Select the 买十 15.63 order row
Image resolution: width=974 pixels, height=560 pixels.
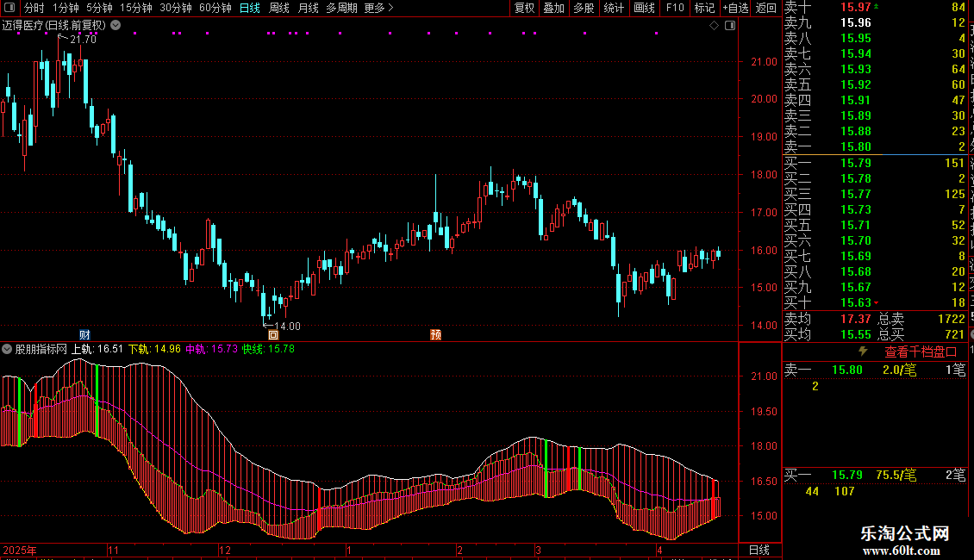[875, 302]
